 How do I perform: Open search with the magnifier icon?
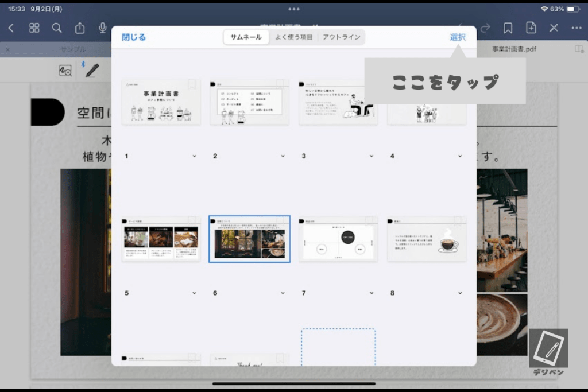[x=57, y=28]
